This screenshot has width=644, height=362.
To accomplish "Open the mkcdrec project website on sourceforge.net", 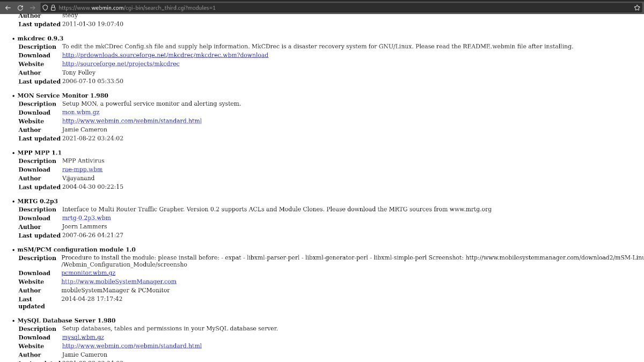I will [x=121, y=64].
